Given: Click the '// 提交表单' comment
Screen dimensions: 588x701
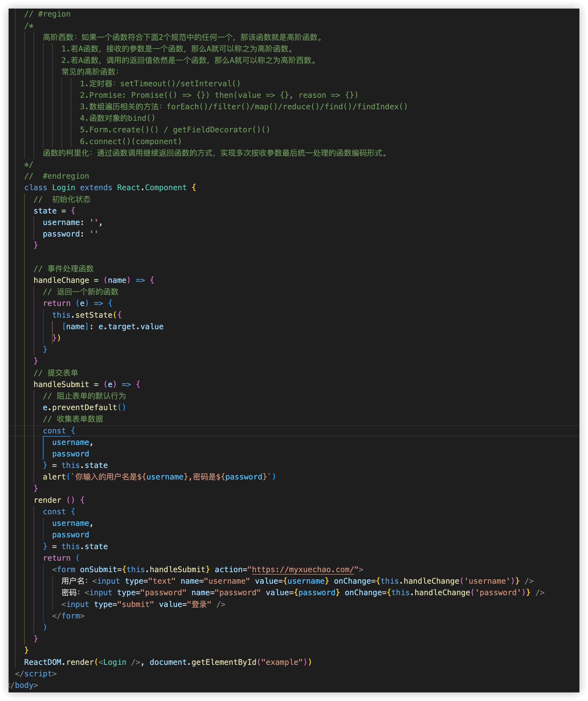Looking at the screenshot, I should (x=56, y=373).
